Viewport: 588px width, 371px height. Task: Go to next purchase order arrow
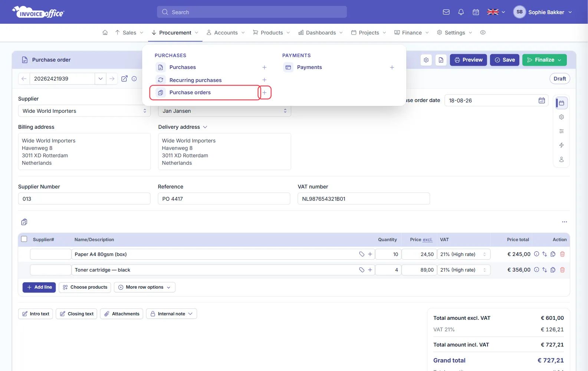tap(112, 79)
